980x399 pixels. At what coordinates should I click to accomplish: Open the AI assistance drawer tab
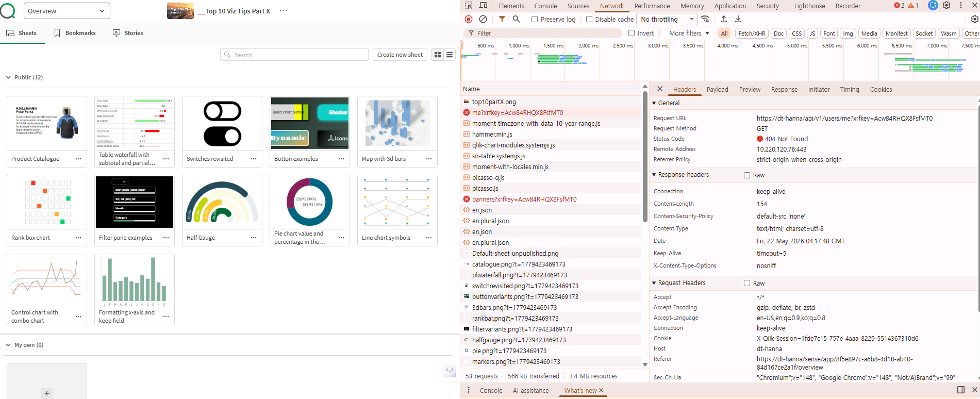[x=530, y=390]
